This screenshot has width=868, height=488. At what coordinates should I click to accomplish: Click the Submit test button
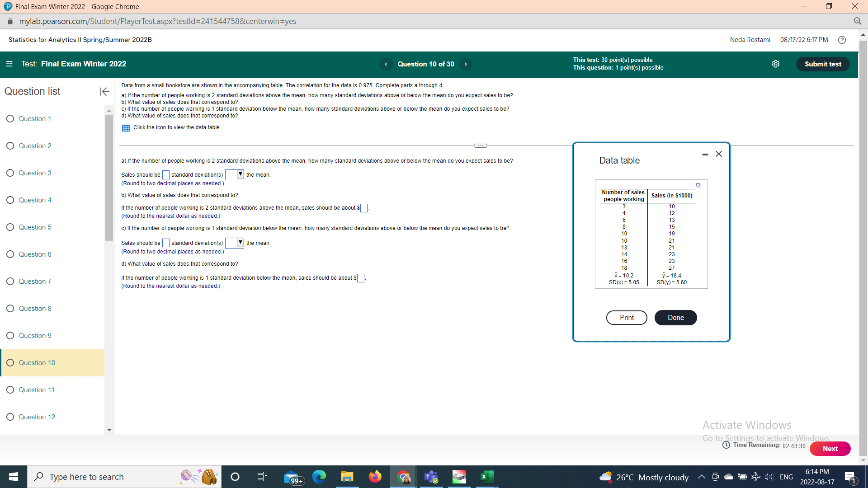pyautogui.click(x=823, y=64)
